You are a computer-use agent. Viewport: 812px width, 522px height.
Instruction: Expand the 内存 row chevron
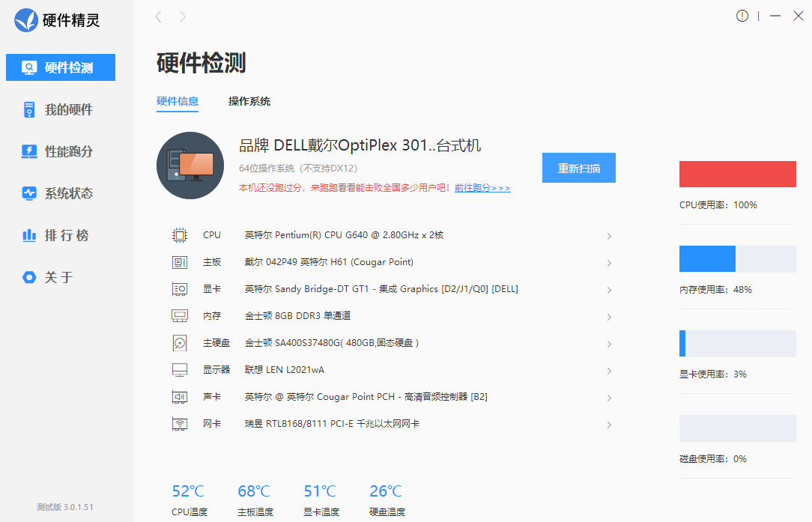click(610, 317)
